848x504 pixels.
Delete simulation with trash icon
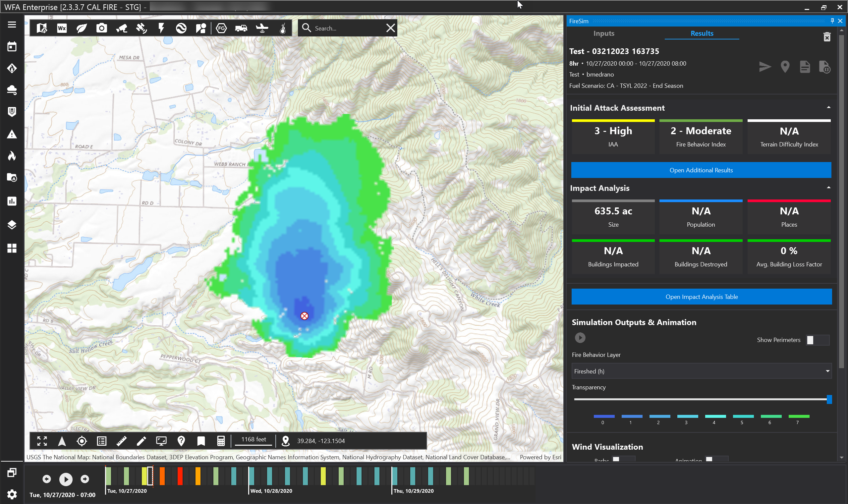(826, 37)
